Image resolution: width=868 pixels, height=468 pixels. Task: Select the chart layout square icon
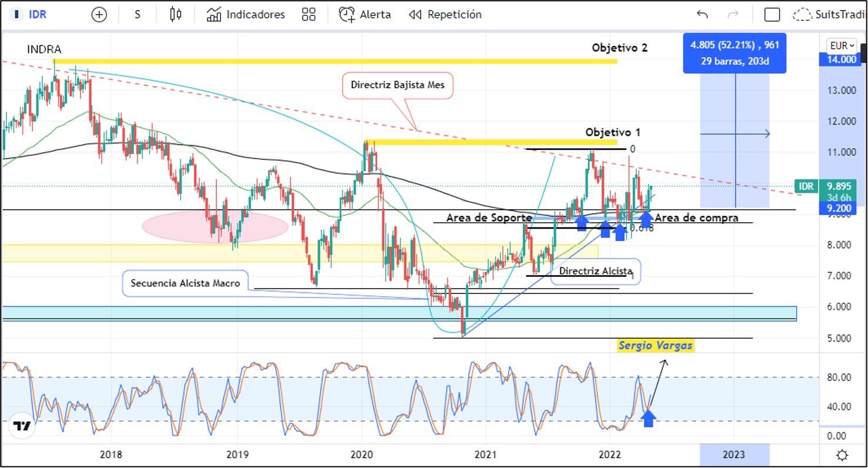coord(772,15)
